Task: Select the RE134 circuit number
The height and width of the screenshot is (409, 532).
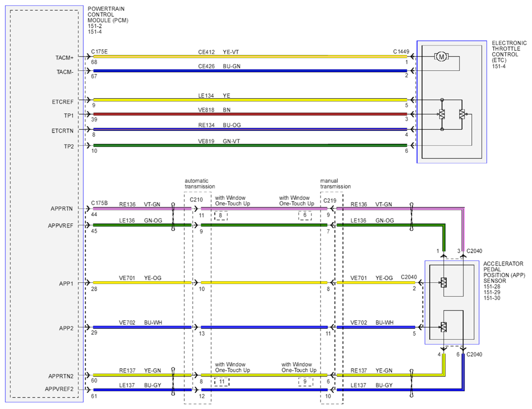Action: [206, 125]
